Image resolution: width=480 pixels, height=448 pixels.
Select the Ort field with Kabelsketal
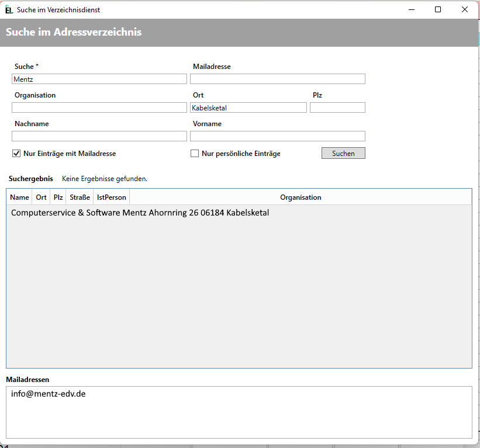[x=248, y=107]
